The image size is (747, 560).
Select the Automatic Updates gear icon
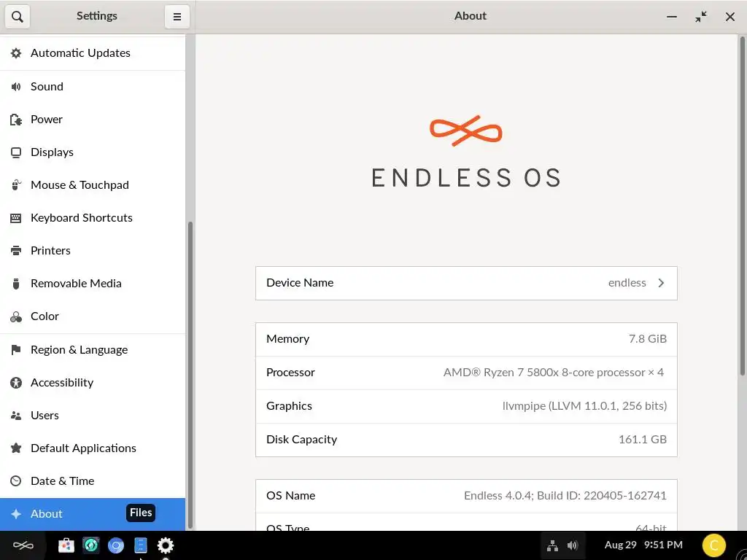tap(16, 52)
